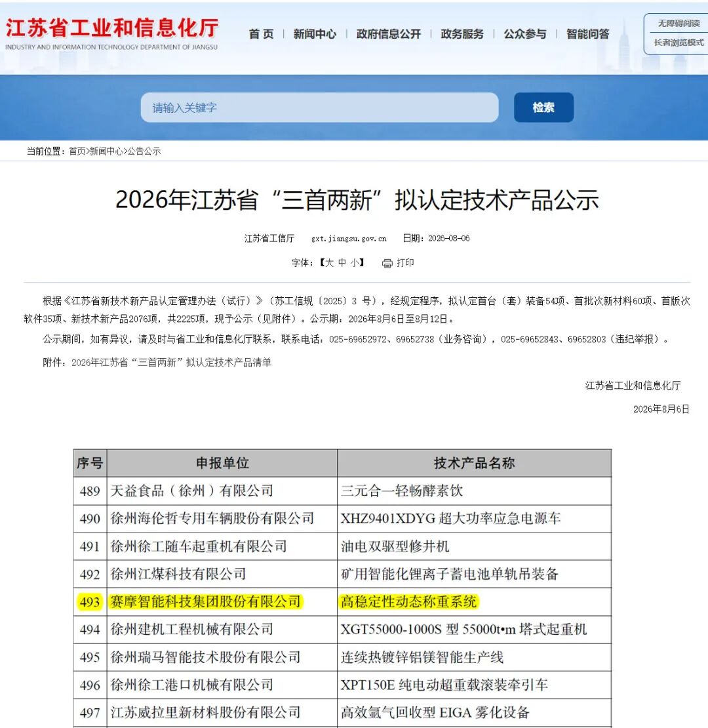Click 首页 in the breadcrumb trail
Viewport: 708px width, 728px height.
(77, 152)
